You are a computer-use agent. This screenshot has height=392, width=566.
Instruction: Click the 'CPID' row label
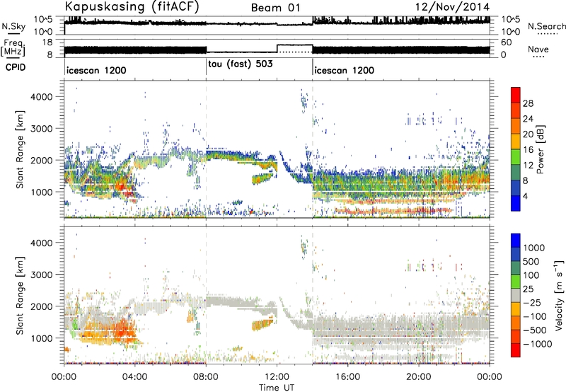click(x=16, y=67)
